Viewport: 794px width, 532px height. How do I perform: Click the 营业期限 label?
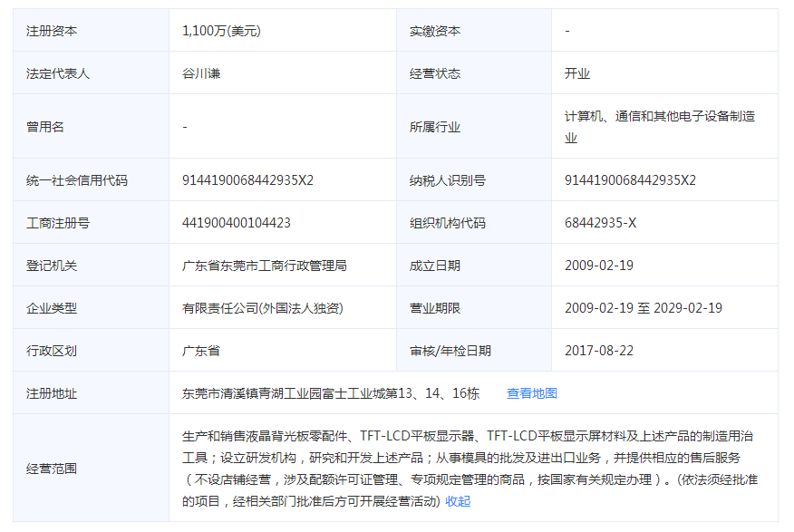click(435, 308)
